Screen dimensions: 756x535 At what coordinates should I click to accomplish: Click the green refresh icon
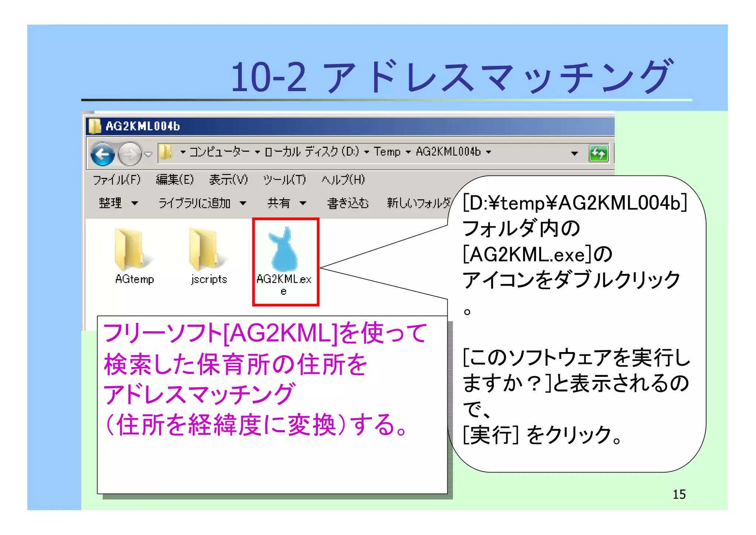(x=598, y=153)
